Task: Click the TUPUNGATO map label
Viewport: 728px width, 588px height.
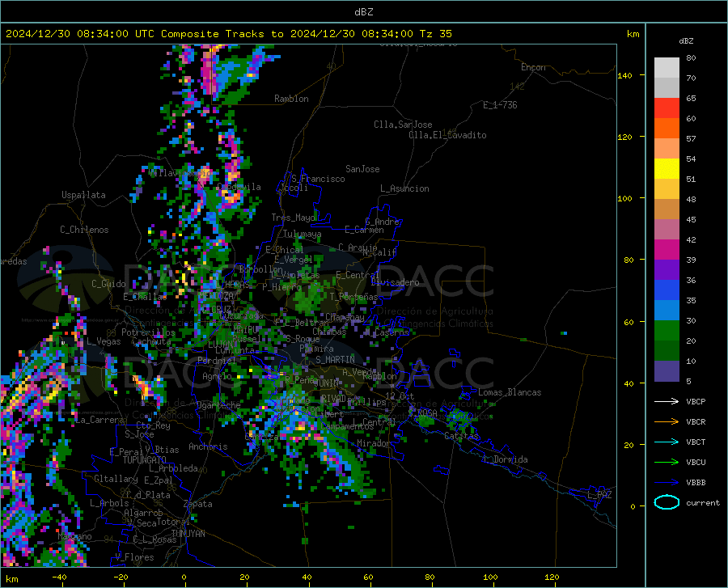Action: pyautogui.click(x=145, y=460)
